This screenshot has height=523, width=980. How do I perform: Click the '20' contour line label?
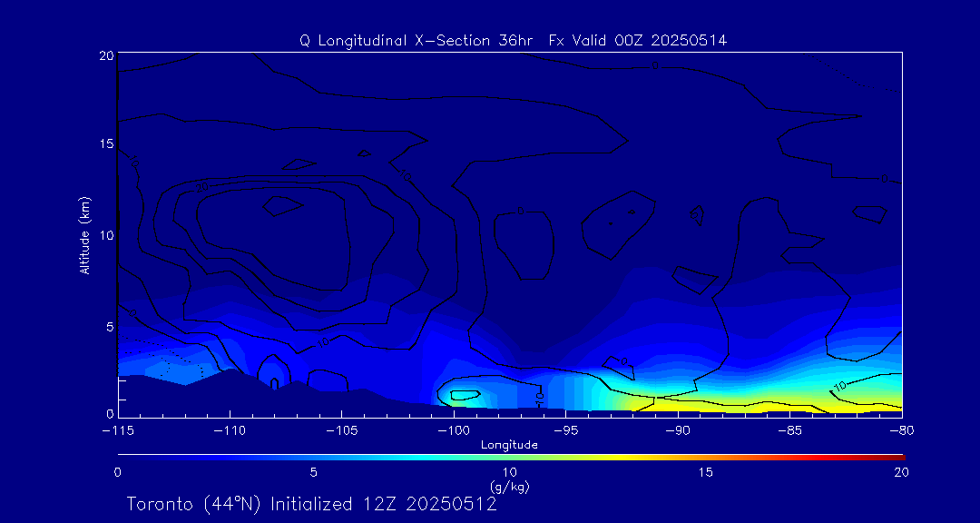pos(201,187)
